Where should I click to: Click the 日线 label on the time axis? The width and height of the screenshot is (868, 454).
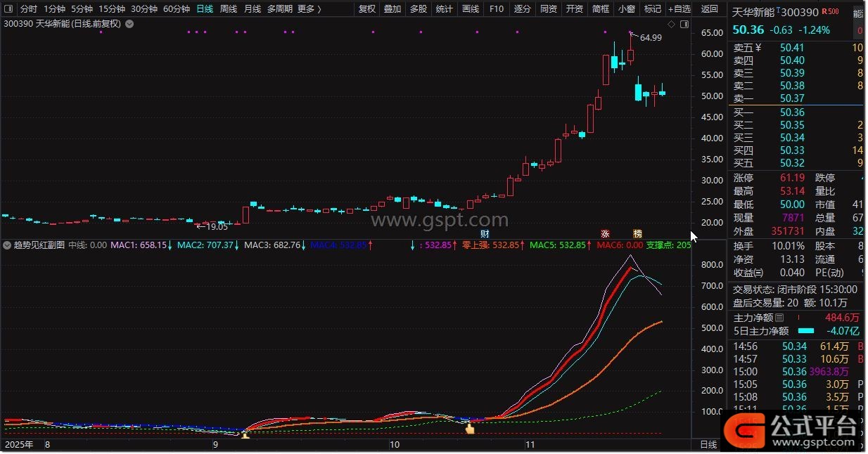pyautogui.click(x=708, y=445)
